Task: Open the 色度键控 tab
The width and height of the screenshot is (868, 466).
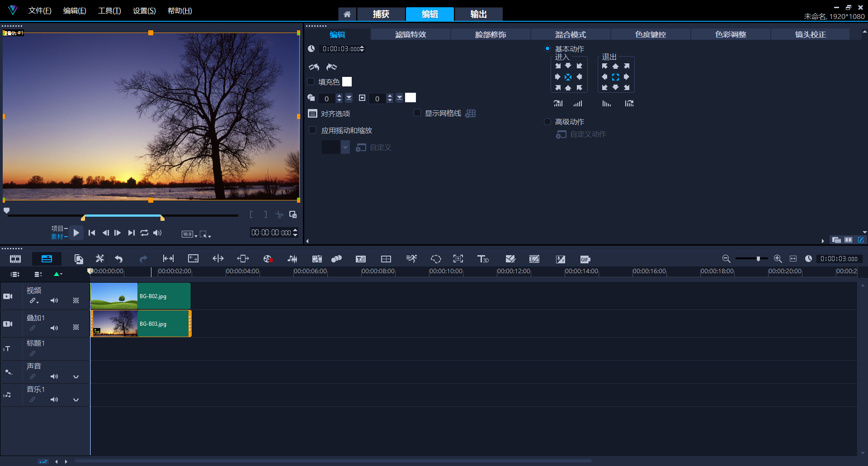Action: (x=651, y=34)
